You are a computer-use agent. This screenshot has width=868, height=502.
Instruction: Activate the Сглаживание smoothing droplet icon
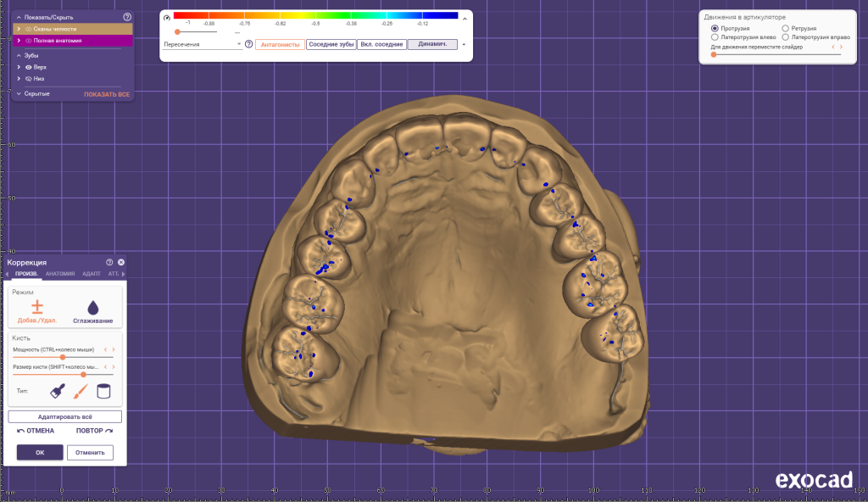tap(92, 305)
